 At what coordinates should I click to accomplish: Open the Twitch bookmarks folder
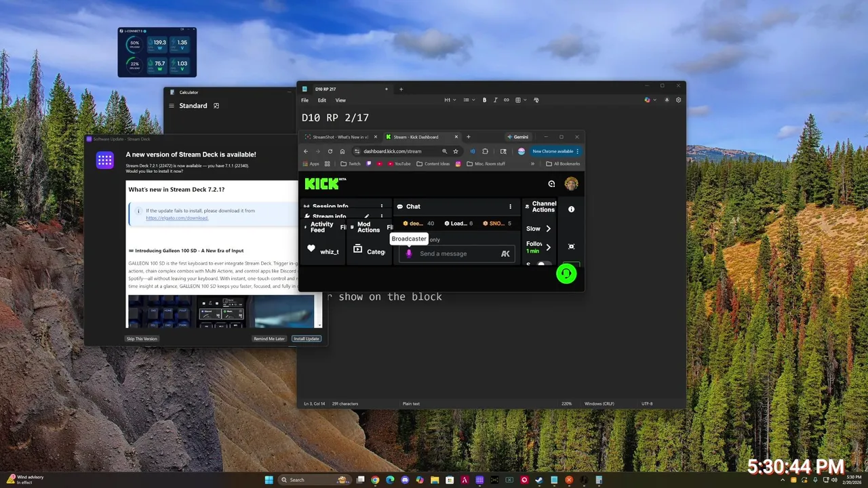351,163
